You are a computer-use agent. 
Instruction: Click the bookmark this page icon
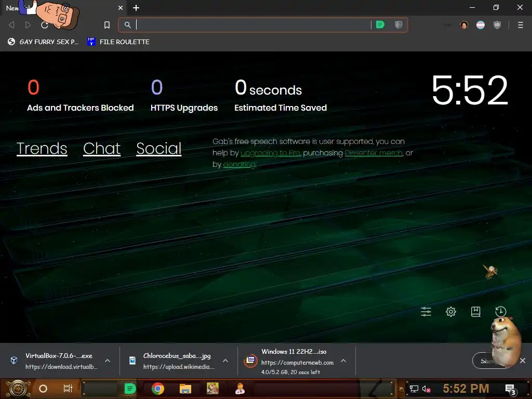(x=107, y=25)
